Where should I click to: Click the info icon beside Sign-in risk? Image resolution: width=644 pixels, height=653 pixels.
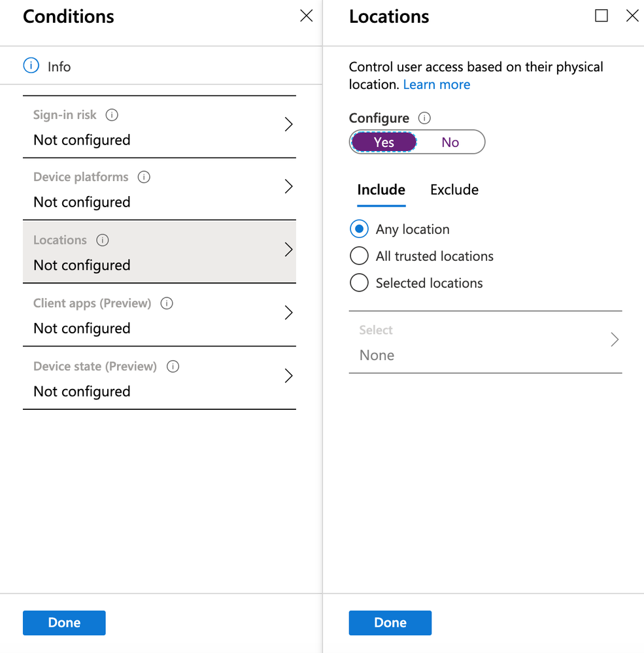(x=112, y=115)
